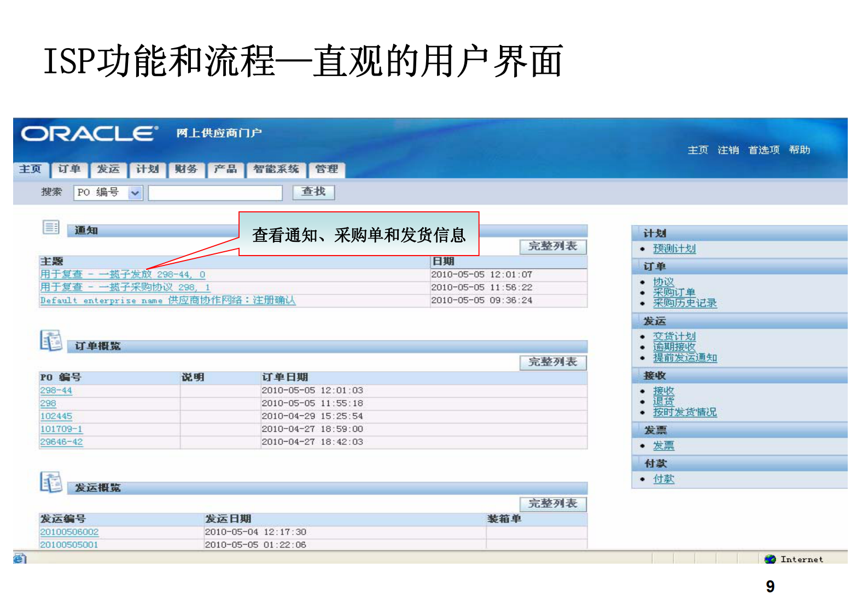Switch to the 发运 tab
Image resolution: width=868 pixels, height=614 pixels.
pos(108,169)
